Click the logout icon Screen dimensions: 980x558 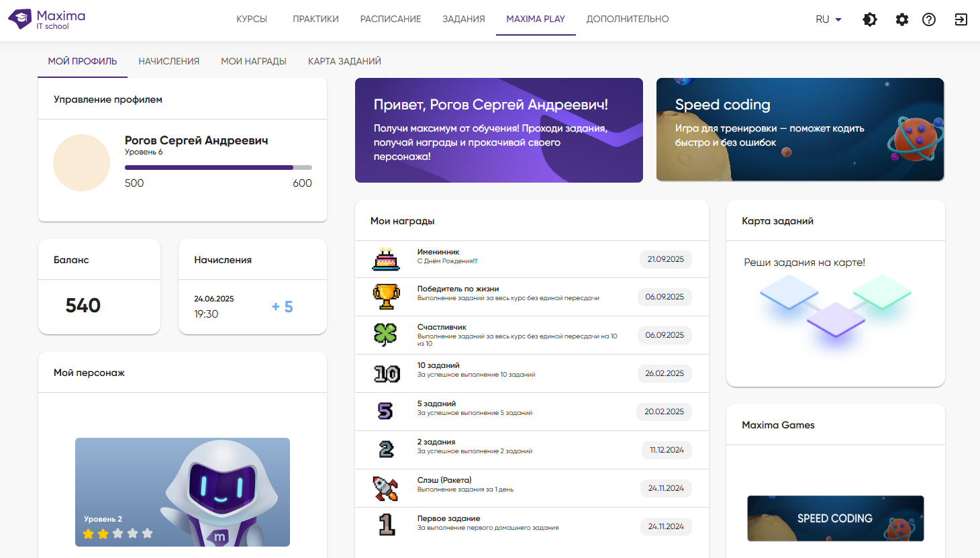point(961,19)
